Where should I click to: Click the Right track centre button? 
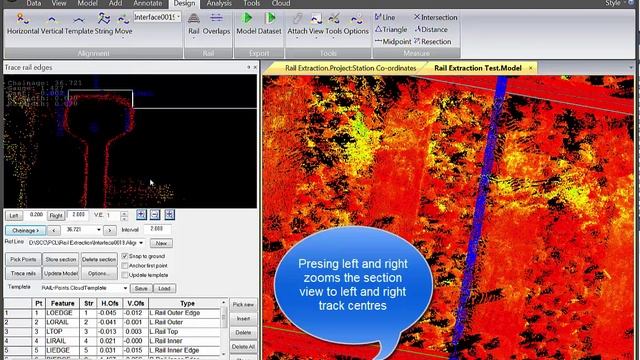(56, 216)
